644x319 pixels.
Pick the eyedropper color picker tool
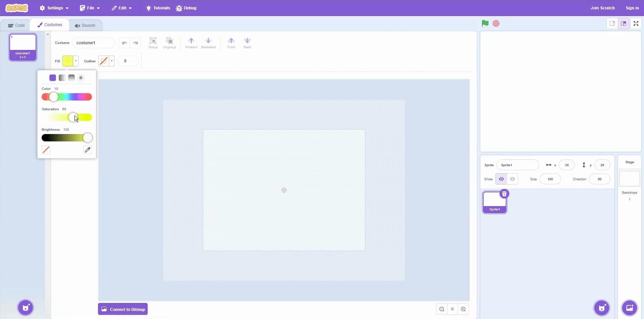[x=87, y=150]
